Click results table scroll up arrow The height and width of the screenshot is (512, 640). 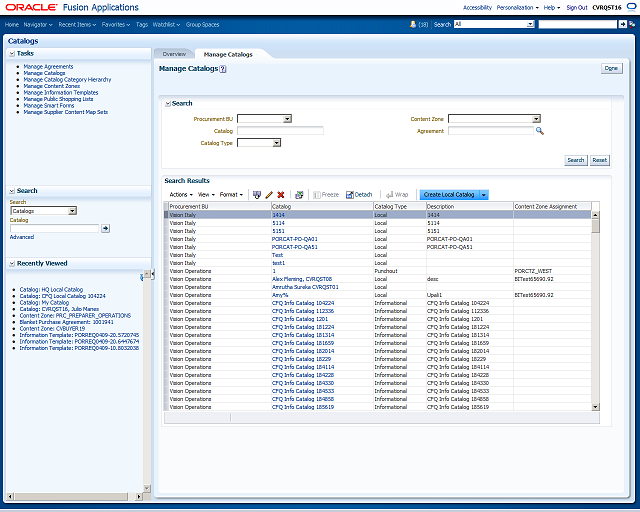pyautogui.click(x=596, y=215)
